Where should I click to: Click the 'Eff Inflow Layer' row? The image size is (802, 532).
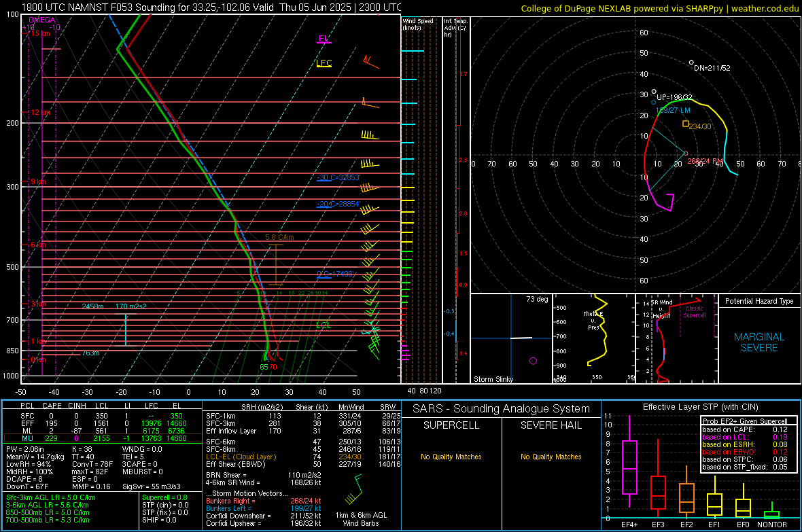point(303,431)
